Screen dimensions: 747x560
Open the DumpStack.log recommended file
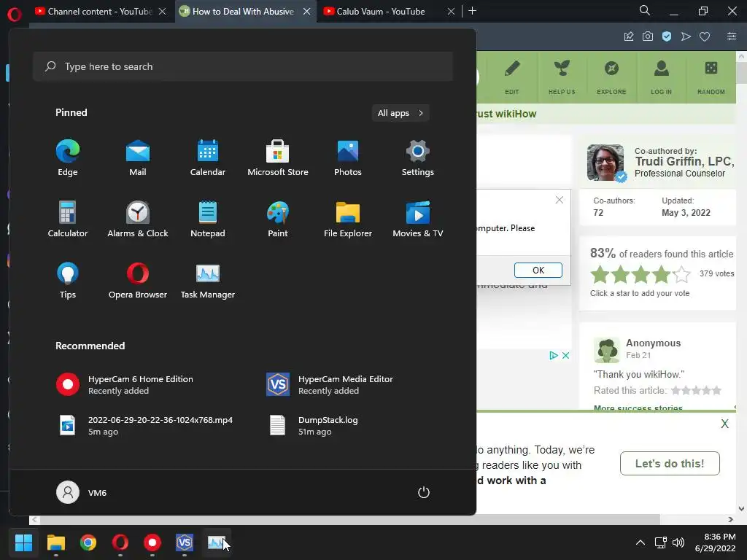[x=312, y=426]
